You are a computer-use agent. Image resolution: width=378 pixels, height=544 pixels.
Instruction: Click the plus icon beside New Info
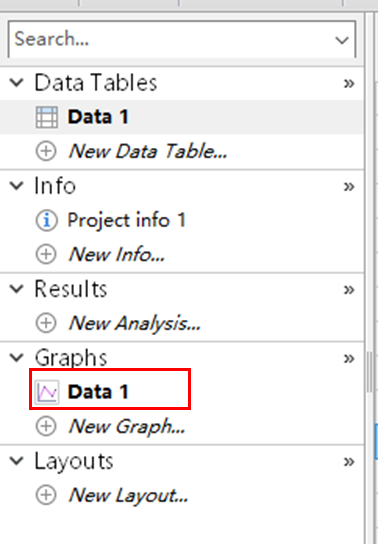46,254
